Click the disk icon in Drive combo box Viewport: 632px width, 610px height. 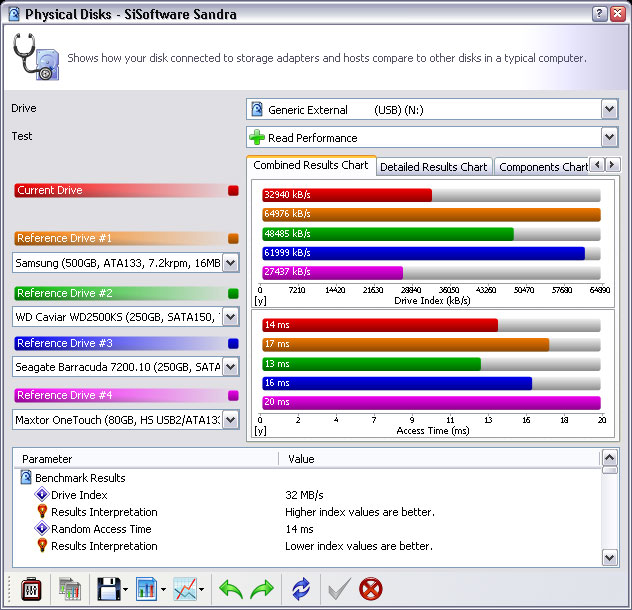pos(257,109)
